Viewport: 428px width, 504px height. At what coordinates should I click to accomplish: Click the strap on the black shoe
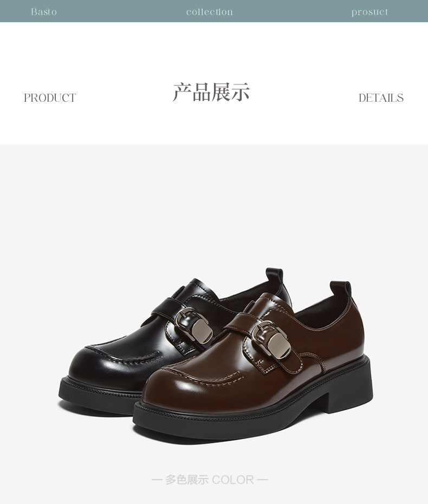click(x=180, y=313)
